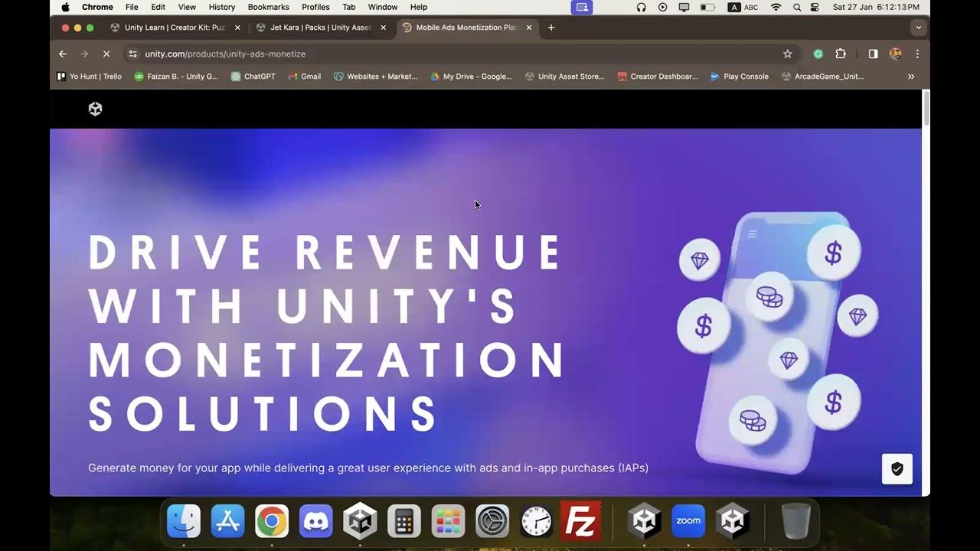The height and width of the screenshot is (551, 980).
Task: Open the Creator Dashboard bookmark
Action: (658, 77)
